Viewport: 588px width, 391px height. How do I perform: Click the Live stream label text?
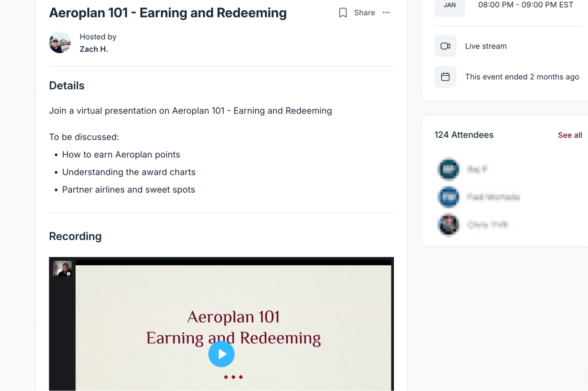pos(486,46)
